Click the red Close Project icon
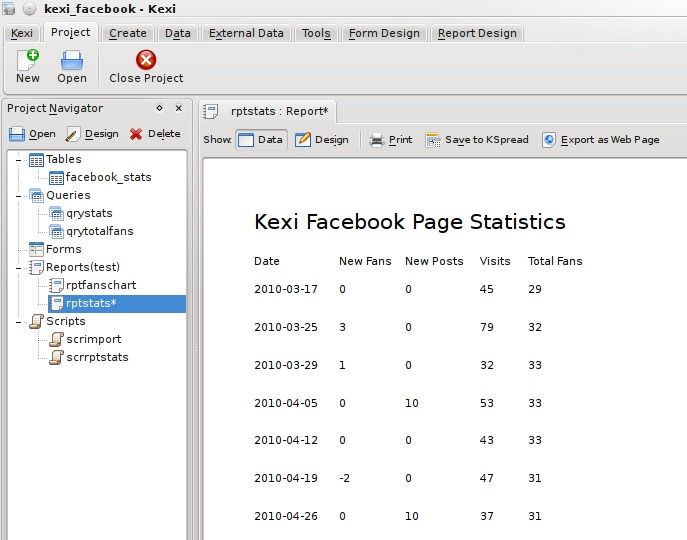 click(x=146, y=60)
